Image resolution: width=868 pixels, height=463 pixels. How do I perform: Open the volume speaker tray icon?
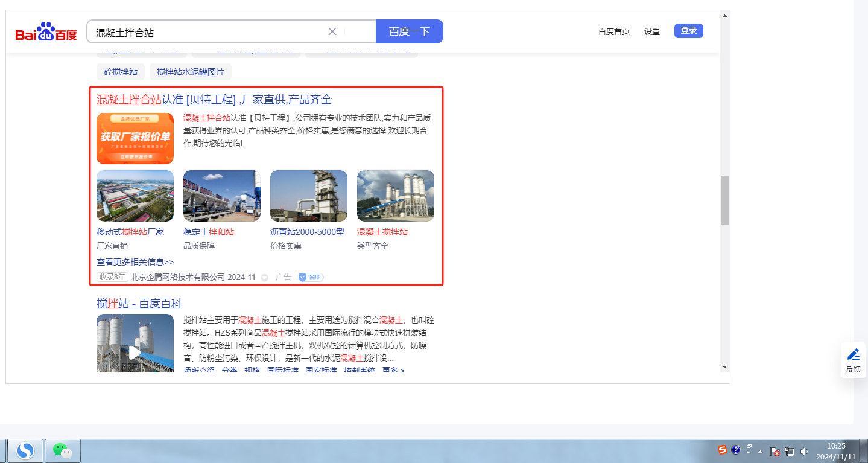(x=803, y=452)
